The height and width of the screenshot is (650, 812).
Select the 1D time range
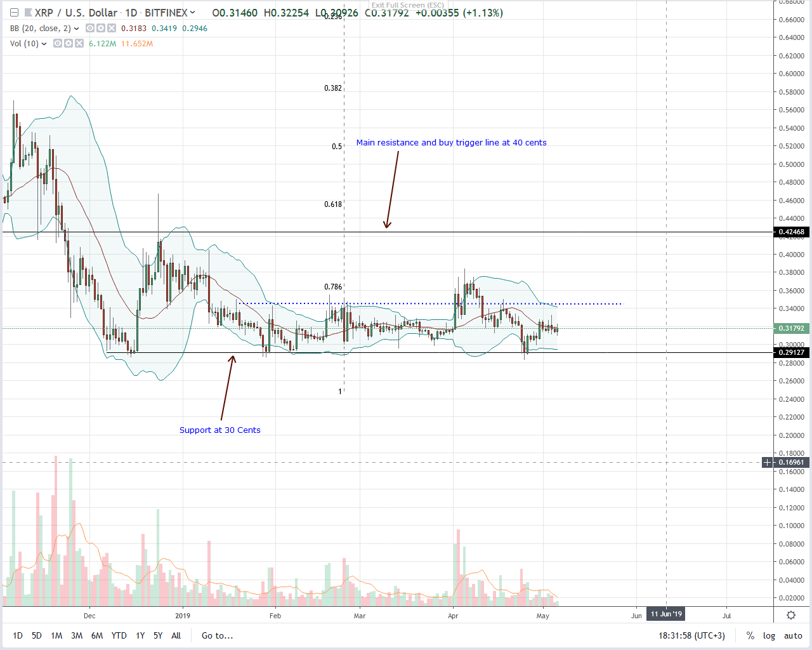(x=18, y=635)
